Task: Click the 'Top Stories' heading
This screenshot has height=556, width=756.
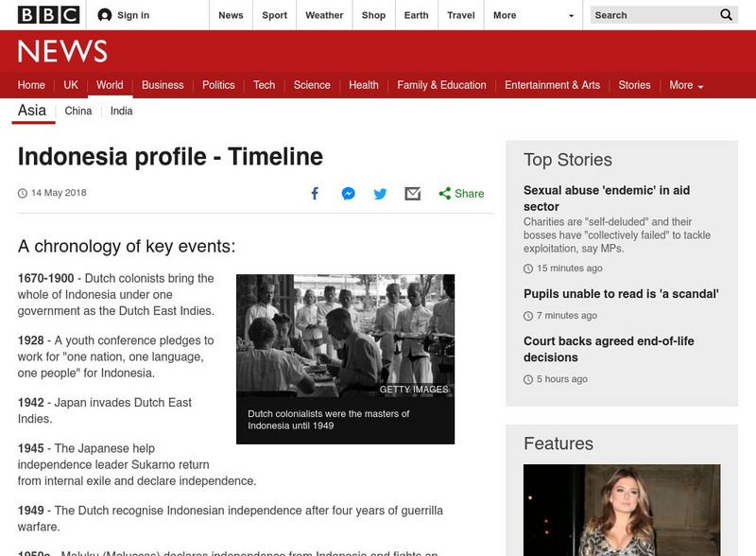Action: coord(568,160)
